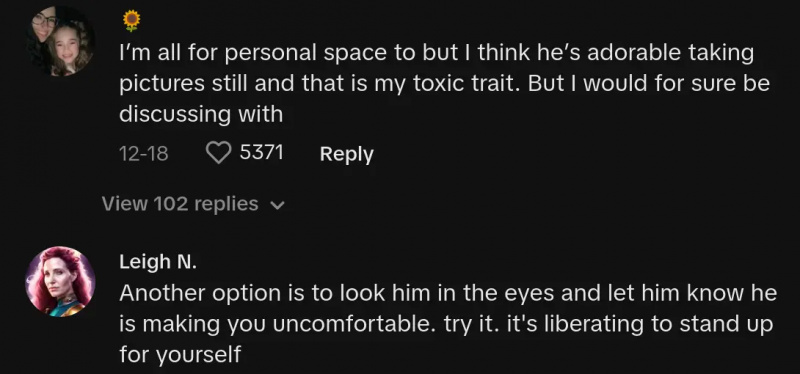800x374 pixels.
Task: Click the 5371 likes count
Action: click(x=261, y=153)
